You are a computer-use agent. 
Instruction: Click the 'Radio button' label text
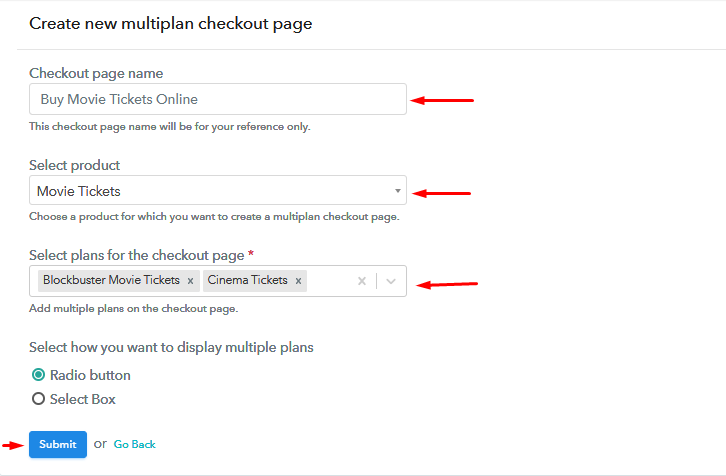pyautogui.click(x=90, y=375)
